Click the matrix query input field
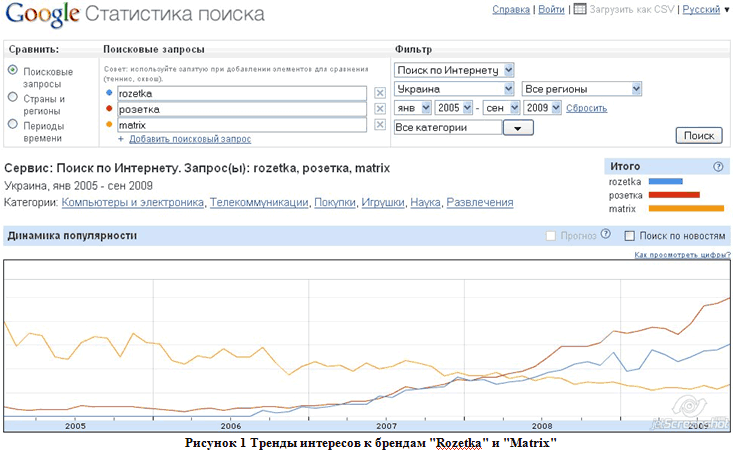The height and width of the screenshot is (453, 737). [242, 125]
